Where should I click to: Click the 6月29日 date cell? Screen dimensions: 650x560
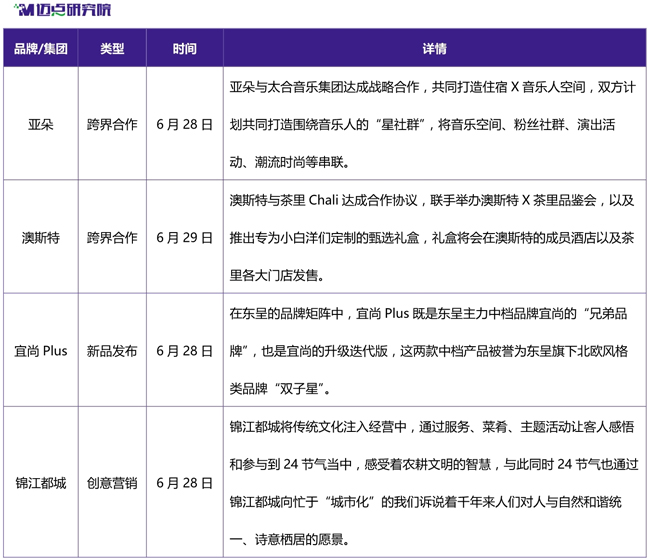184,238
